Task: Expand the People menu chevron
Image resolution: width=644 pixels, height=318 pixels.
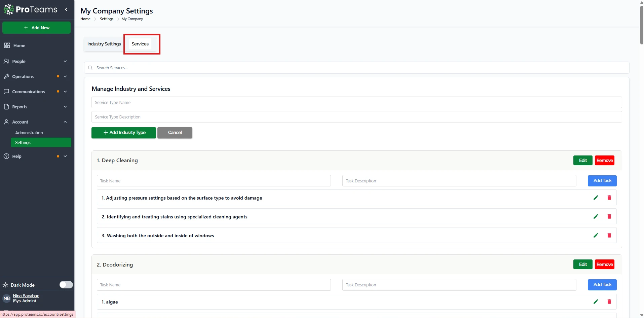Action: coord(65,61)
